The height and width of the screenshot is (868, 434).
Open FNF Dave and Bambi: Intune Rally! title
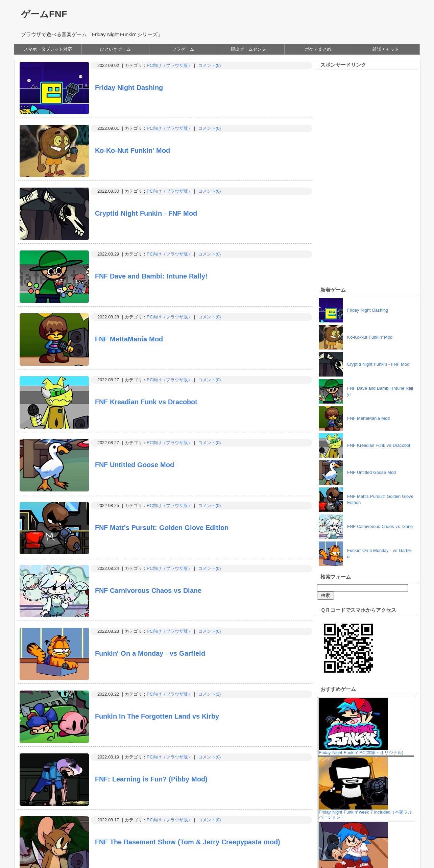(x=151, y=276)
